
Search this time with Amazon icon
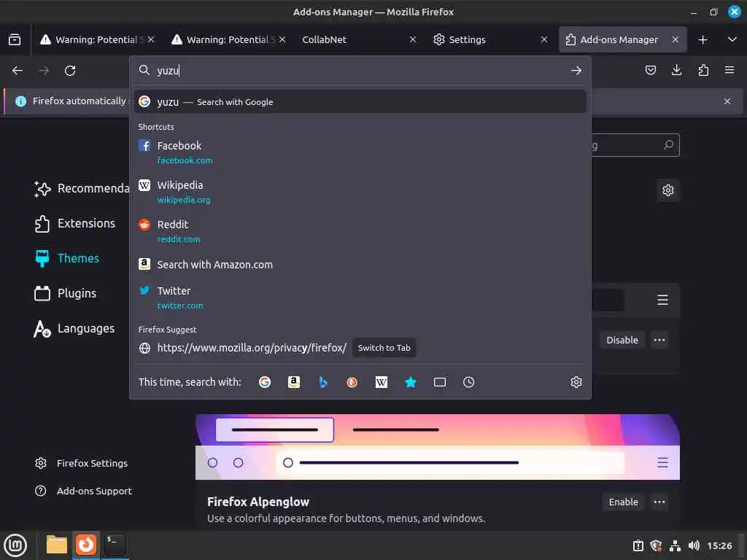coord(294,382)
